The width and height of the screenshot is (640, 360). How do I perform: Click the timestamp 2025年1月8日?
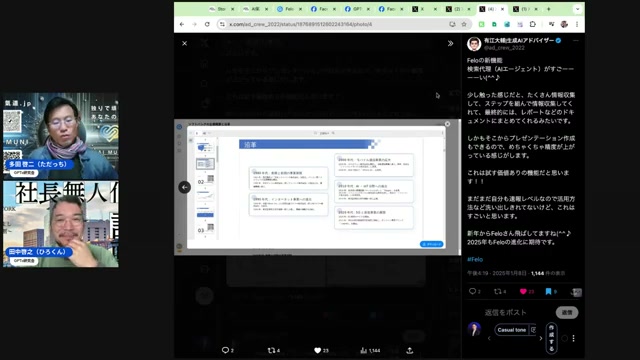pyautogui.click(x=509, y=273)
